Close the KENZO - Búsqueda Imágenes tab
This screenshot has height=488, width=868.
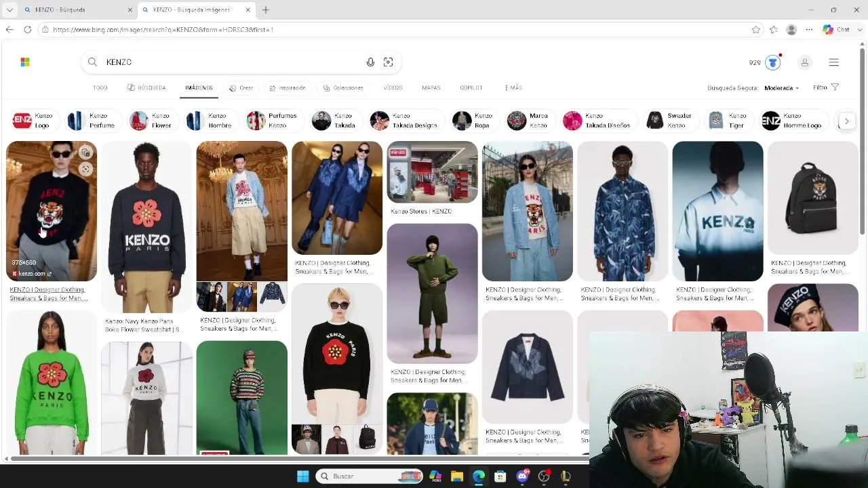coord(248,9)
